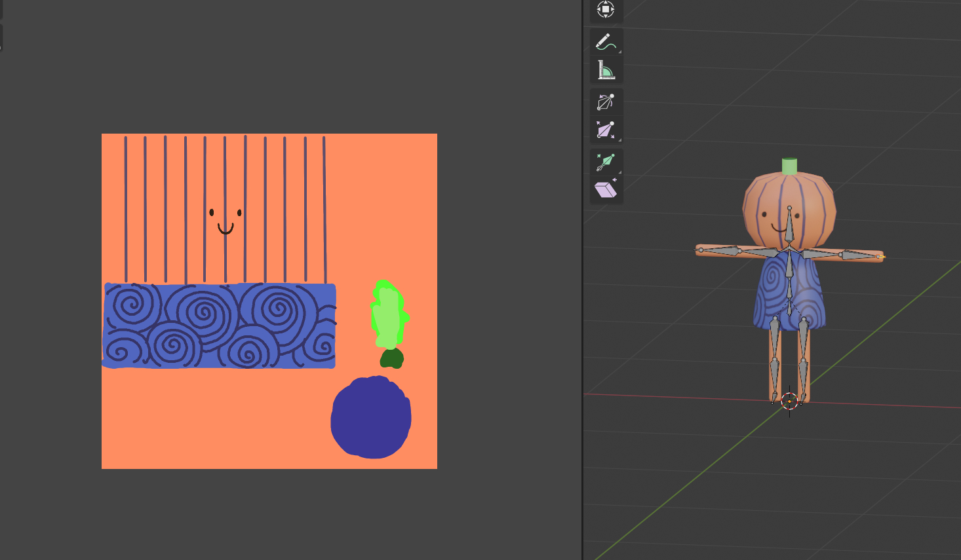Activate the Shear tool
This screenshot has width=961, height=560.
click(x=606, y=190)
